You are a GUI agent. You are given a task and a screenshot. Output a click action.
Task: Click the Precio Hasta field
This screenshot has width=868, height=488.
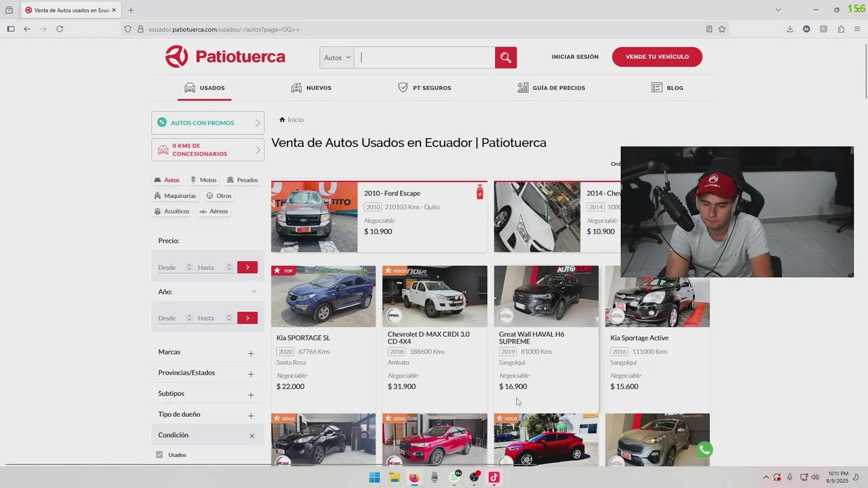coord(215,267)
